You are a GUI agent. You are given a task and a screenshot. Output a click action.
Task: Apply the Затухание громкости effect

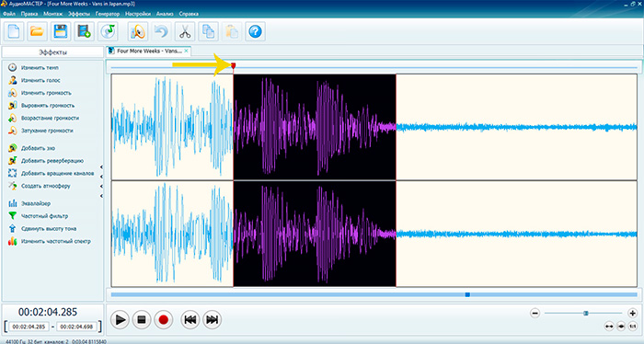coord(40,131)
